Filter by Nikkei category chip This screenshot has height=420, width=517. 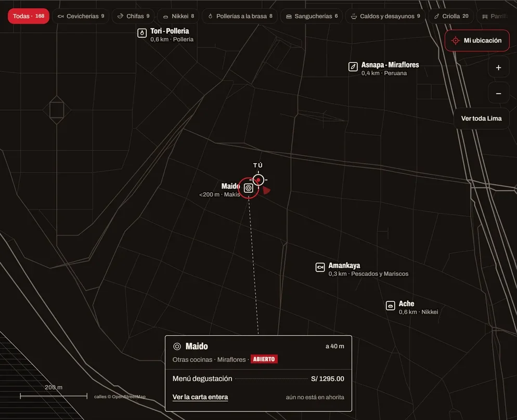[x=178, y=16]
